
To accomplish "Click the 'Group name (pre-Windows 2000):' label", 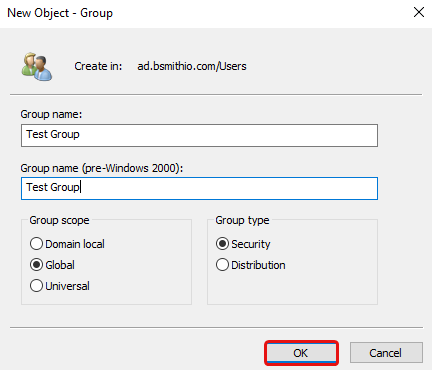I will pyautogui.click(x=102, y=168).
